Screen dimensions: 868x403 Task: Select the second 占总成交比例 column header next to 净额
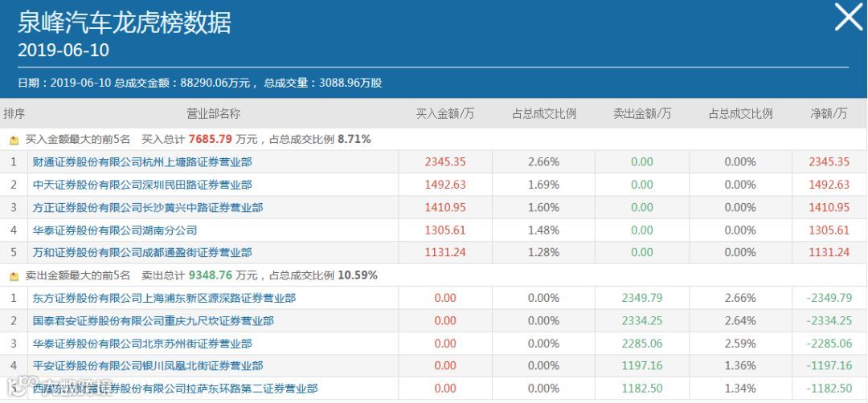pyautogui.click(x=741, y=113)
